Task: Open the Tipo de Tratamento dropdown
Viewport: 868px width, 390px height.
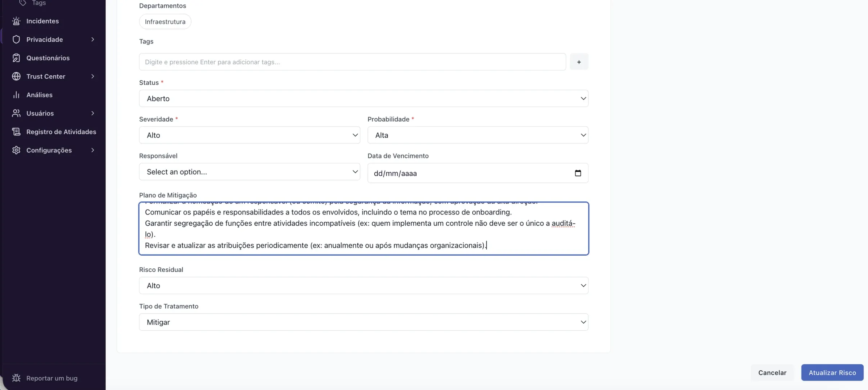Action: [363, 322]
